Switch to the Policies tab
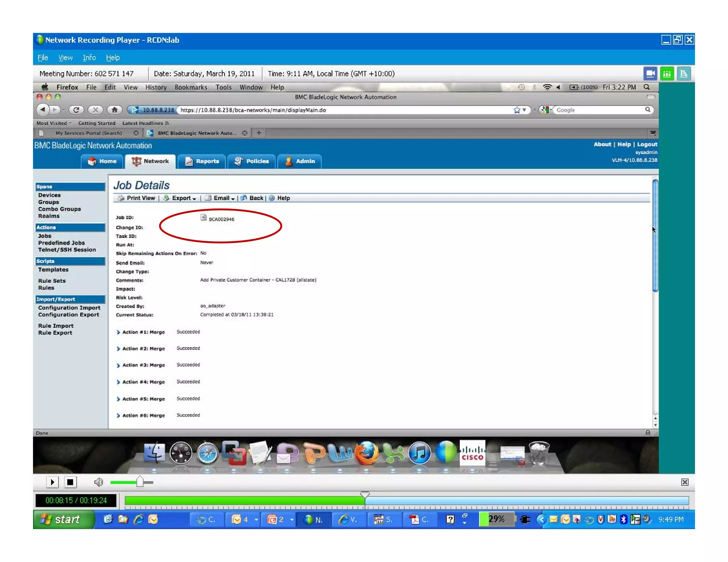The image size is (728, 562). pos(251,161)
